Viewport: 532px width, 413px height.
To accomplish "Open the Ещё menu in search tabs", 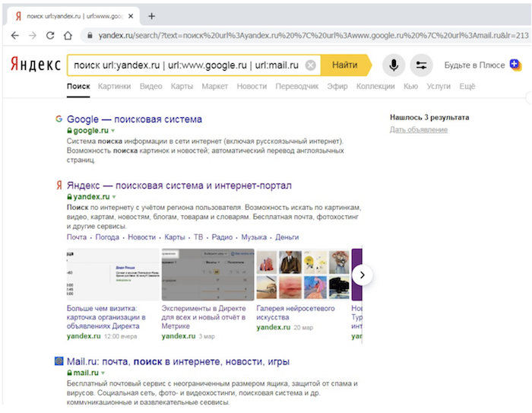I will pyautogui.click(x=467, y=86).
